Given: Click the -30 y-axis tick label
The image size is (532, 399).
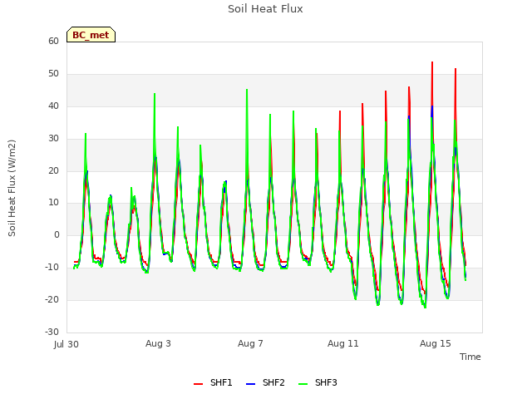Looking at the screenshot, I should 52,332.
